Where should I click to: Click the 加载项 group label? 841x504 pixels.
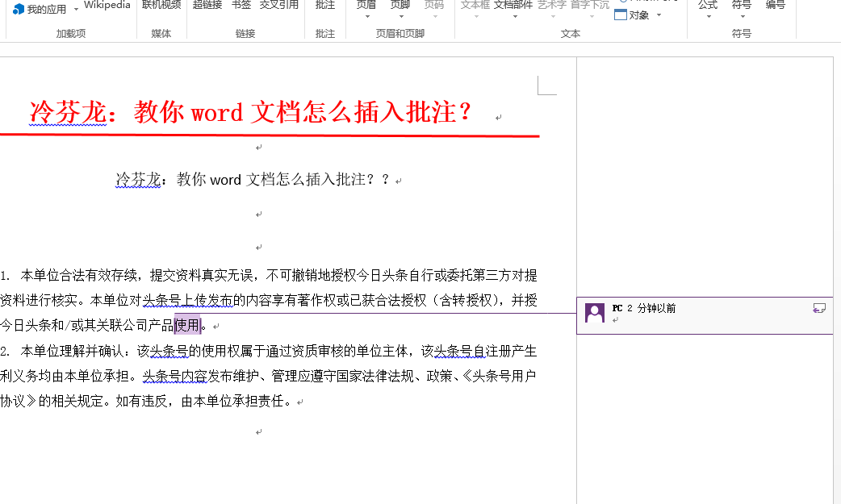point(71,33)
